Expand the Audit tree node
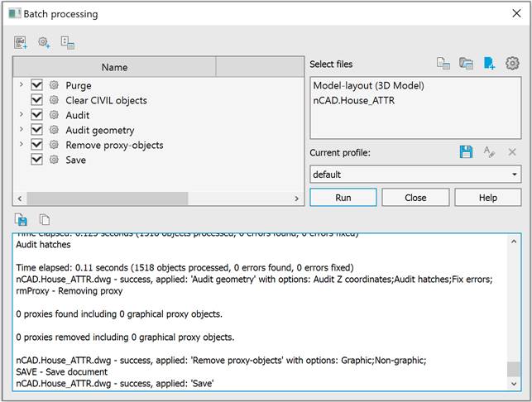The height and width of the screenshot is (402, 532). (21, 114)
